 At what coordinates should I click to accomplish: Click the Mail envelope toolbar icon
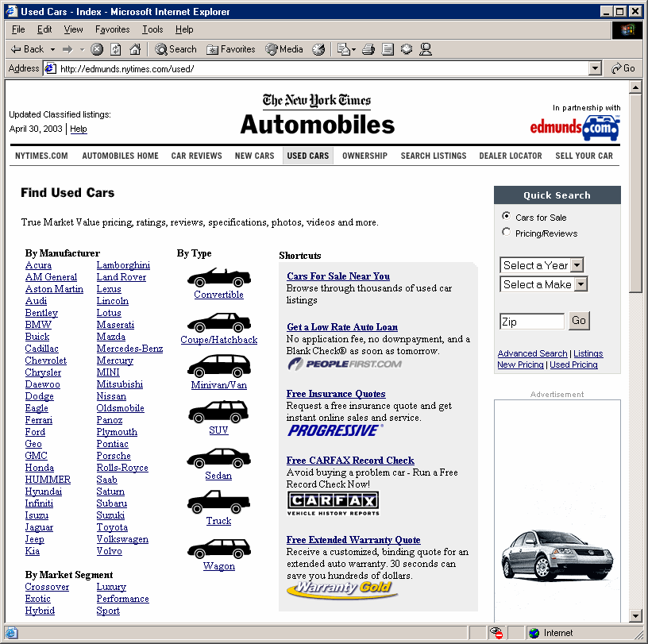tap(343, 49)
